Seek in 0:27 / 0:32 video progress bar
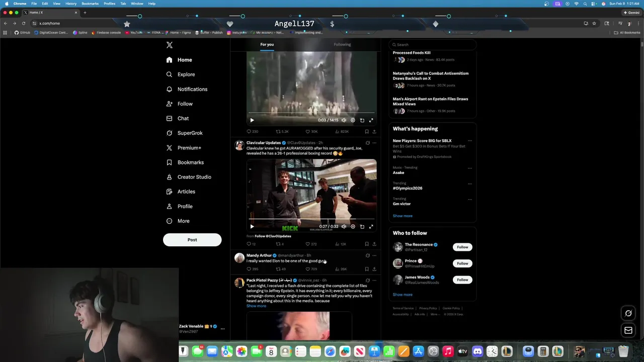 pyautogui.click(x=311, y=220)
